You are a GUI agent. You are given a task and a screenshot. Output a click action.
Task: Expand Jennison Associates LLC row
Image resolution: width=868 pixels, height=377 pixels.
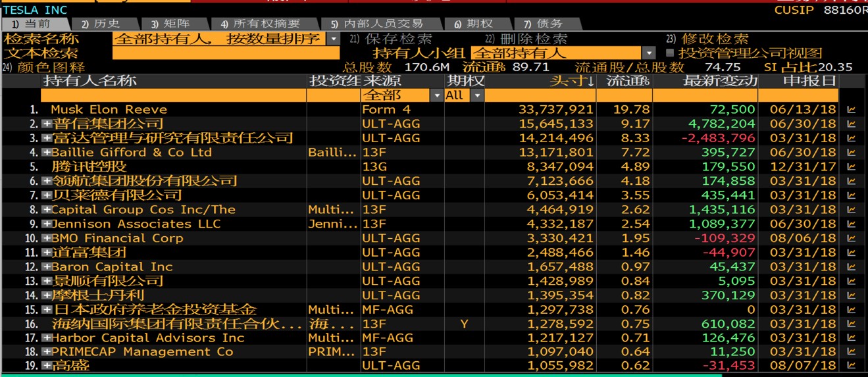tap(47, 224)
